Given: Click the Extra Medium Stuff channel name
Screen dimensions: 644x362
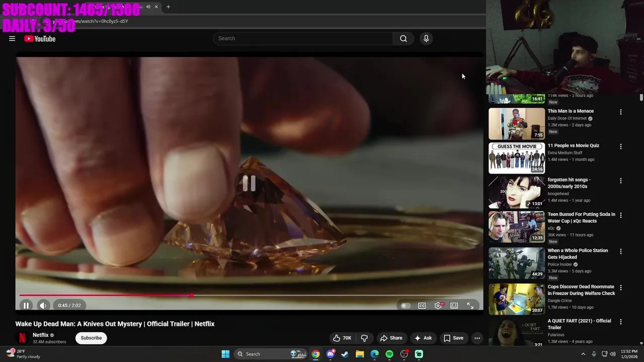Looking at the screenshot, I should pos(565,153).
